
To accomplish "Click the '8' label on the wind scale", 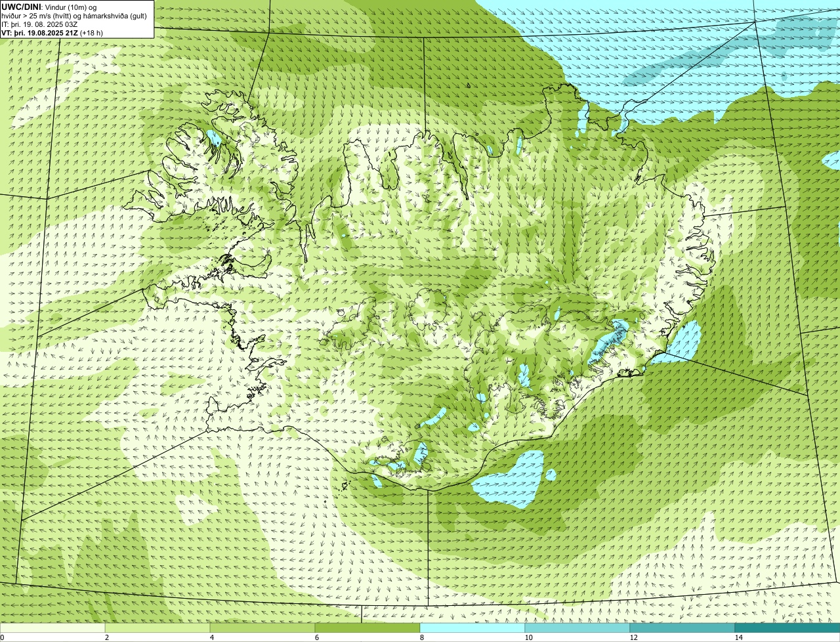I will click(x=421, y=637).
